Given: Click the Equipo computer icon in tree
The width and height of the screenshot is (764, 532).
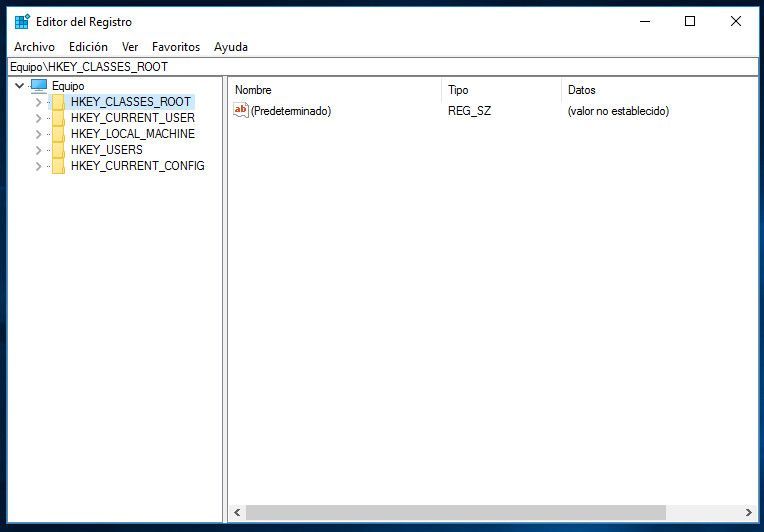Looking at the screenshot, I should (x=39, y=86).
